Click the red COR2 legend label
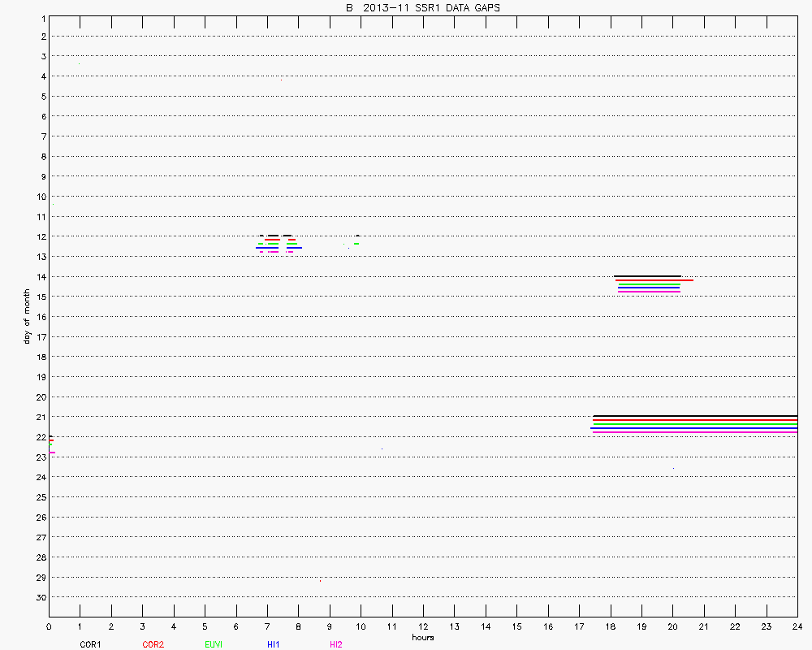This screenshot has width=812, height=650. click(153, 644)
